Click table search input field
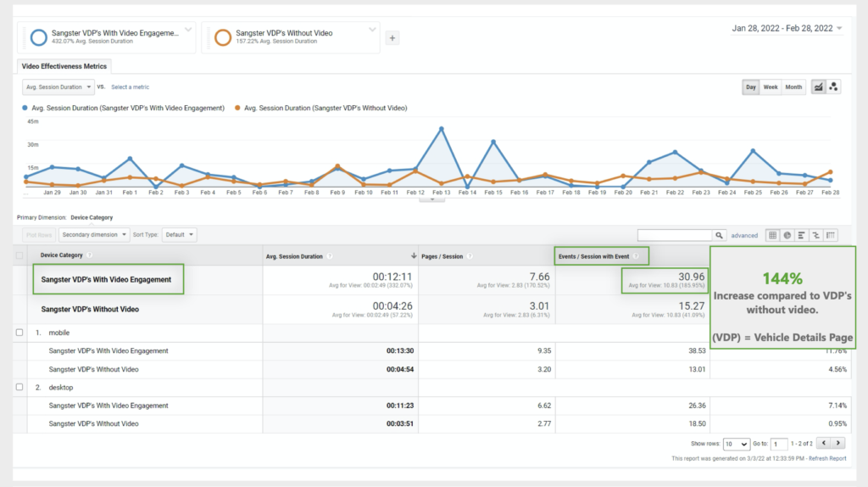 coord(675,236)
